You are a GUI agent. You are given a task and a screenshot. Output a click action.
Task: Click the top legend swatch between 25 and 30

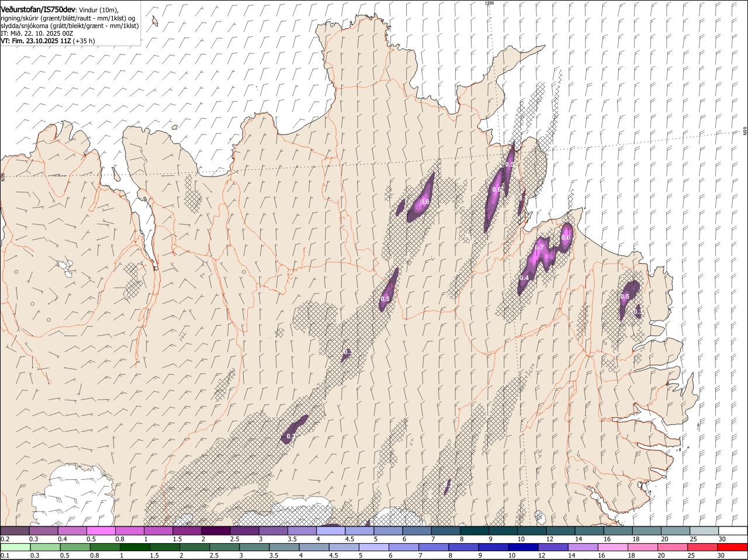[x=705, y=531]
